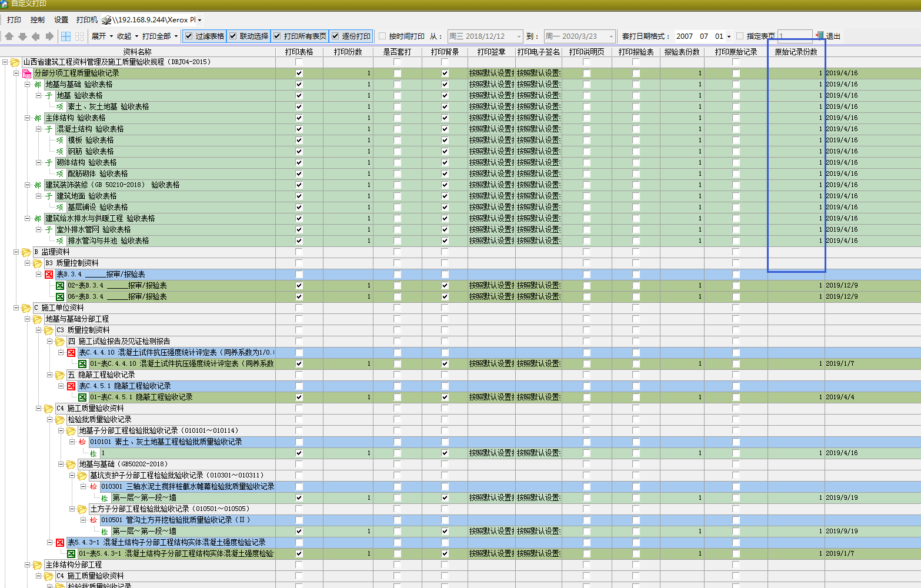Click the green sheet icon of 06-表B.3.4
The width and height of the screenshot is (921, 588).
click(x=60, y=296)
